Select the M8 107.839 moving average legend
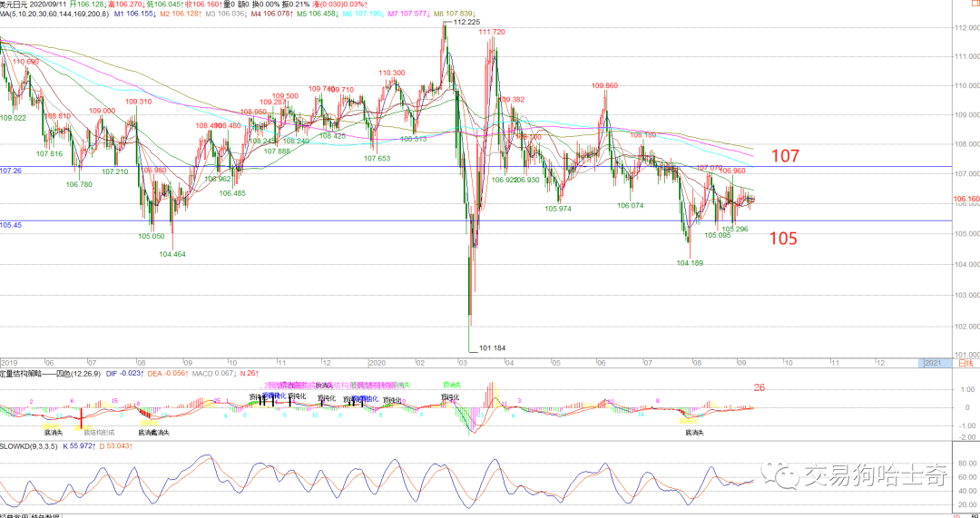The height and width of the screenshot is (518, 980). tap(454, 14)
